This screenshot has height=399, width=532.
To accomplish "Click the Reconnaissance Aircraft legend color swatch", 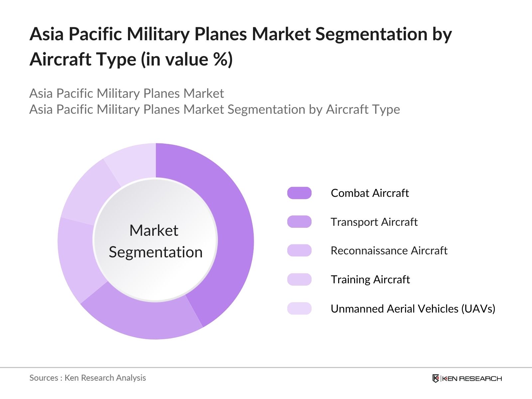I will pos(299,250).
